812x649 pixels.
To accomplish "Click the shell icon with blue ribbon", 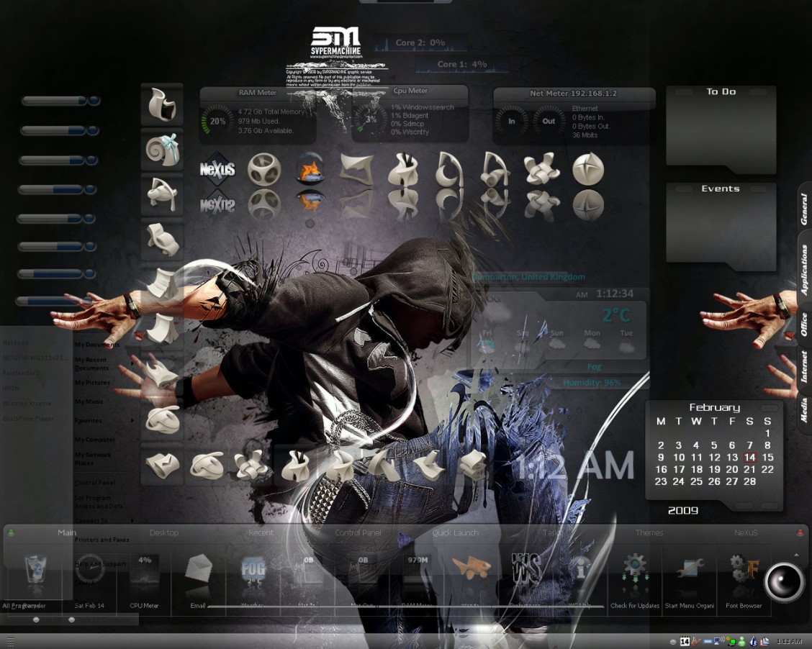I will click(x=163, y=150).
